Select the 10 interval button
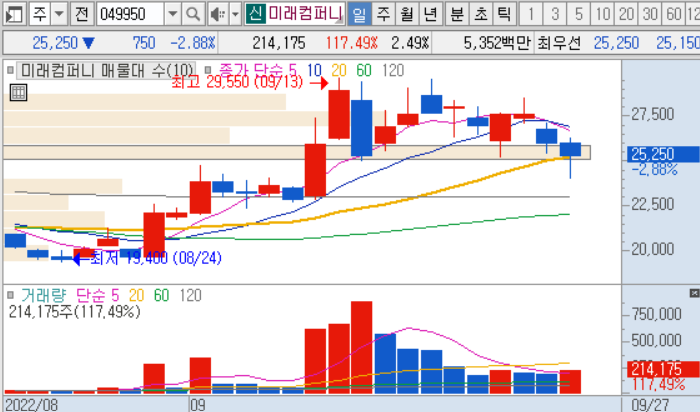 [603, 14]
